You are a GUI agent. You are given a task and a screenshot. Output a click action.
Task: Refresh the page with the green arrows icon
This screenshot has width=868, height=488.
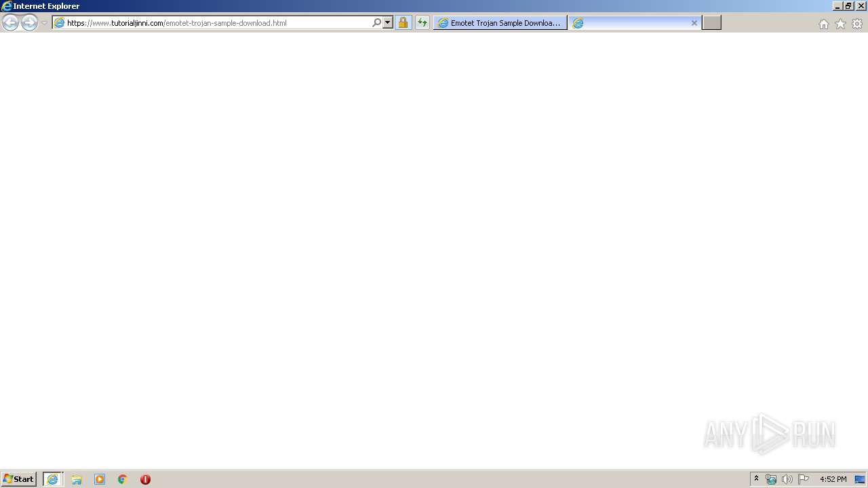pos(422,23)
